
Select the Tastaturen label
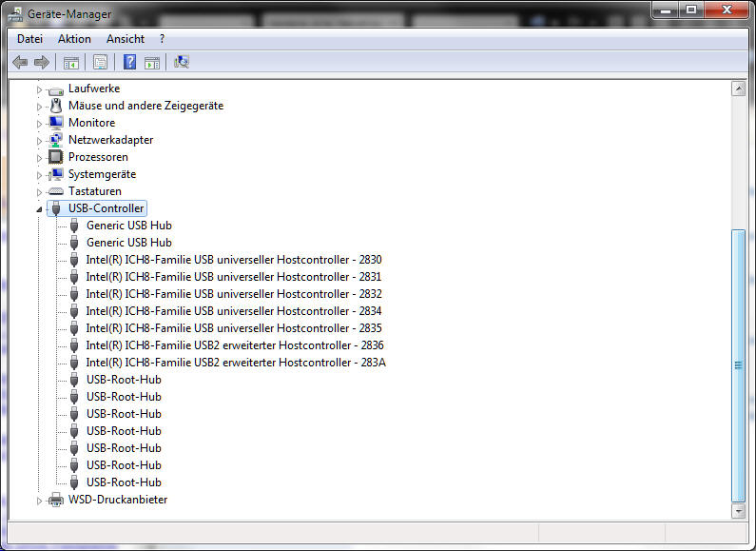[x=95, y=191]
